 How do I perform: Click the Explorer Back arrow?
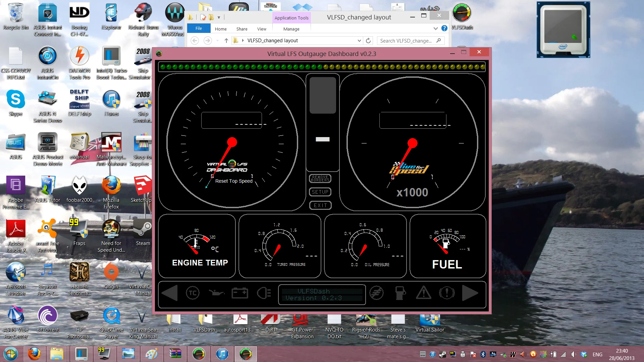click(195, 41)
